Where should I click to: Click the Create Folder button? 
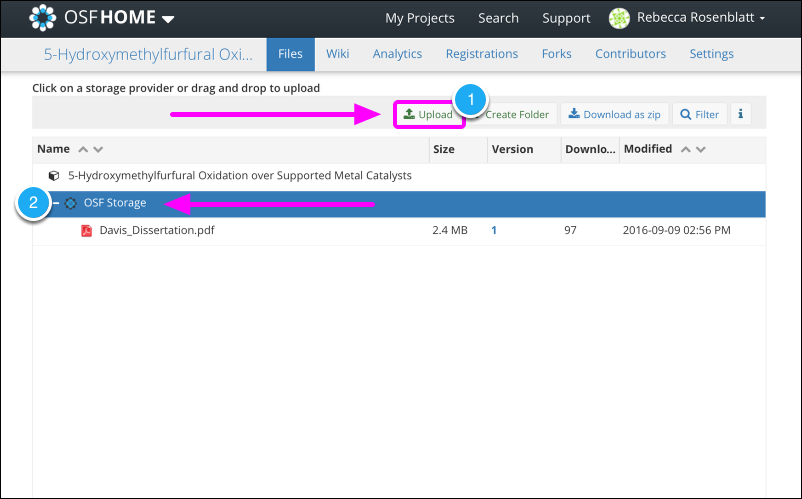(x=517, y=115)
